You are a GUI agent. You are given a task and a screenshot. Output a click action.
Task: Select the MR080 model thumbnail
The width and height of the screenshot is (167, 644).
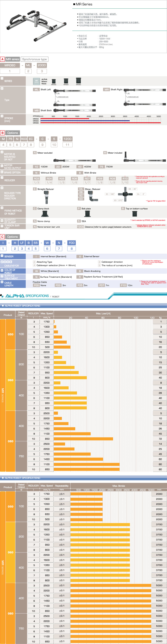[x=78, y=80]
